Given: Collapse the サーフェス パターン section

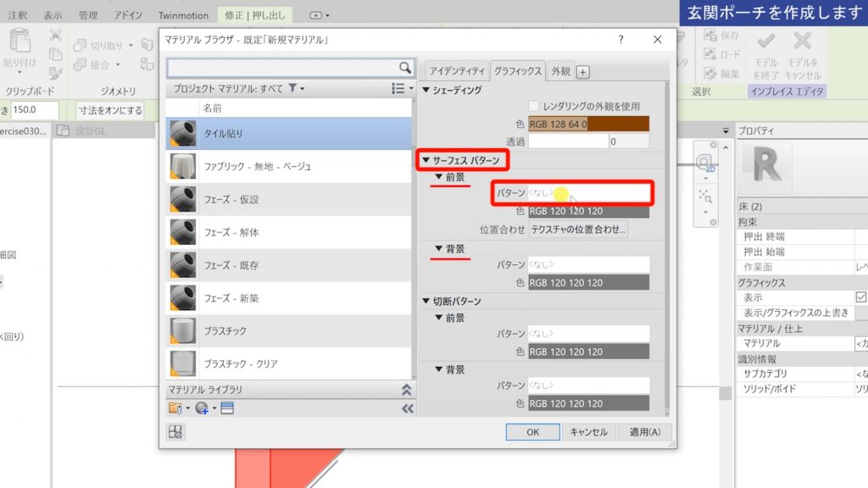Looking at the screenshot, I should coord(428,160).
